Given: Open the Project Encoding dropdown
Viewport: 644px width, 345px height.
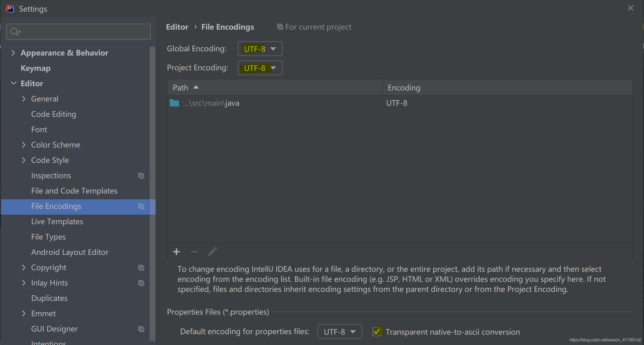Looking at the screenshot, I should coord(260,68).
